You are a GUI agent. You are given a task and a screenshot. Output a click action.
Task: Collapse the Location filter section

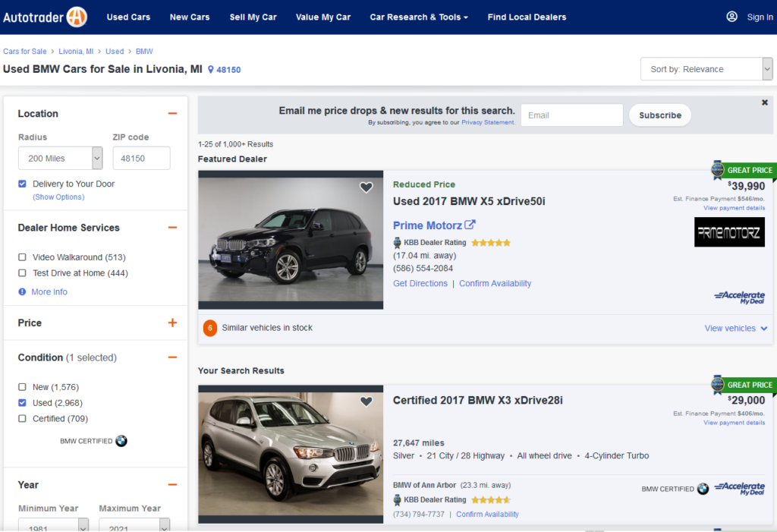(172, 114)
